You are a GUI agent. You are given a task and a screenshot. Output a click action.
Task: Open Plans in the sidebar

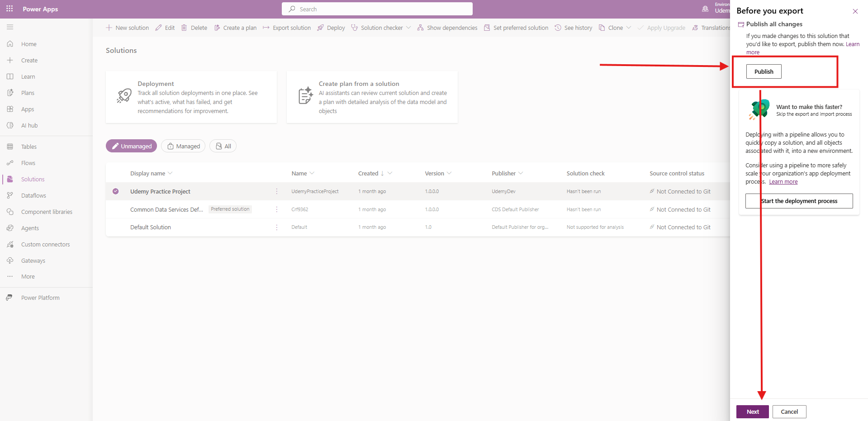(28, 93)
